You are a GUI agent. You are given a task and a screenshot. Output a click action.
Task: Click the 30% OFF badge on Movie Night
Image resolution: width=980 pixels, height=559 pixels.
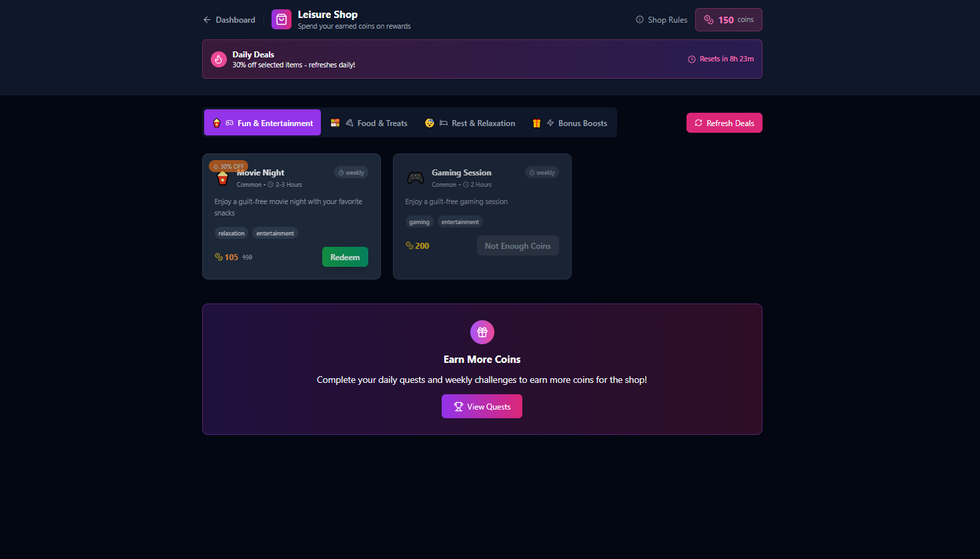pos(228,166)
